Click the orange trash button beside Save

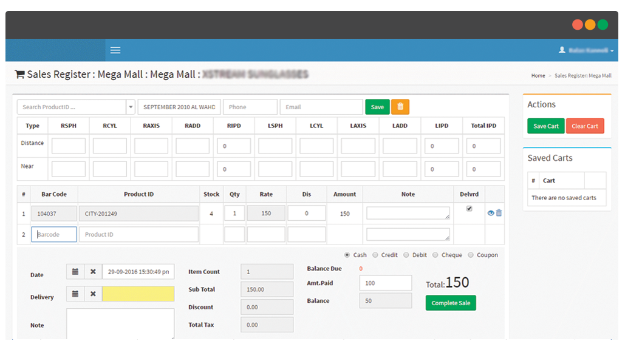tap(400, 107)
